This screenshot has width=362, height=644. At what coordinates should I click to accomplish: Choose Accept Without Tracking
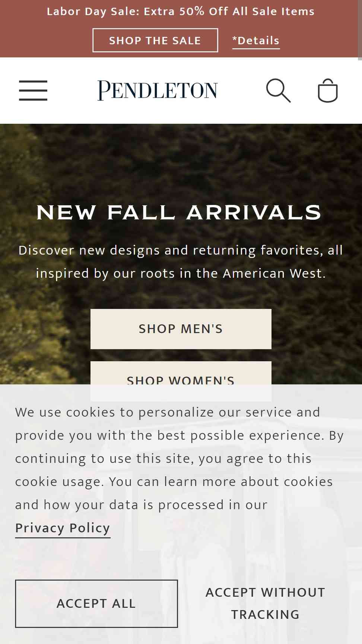coord(266,603)
